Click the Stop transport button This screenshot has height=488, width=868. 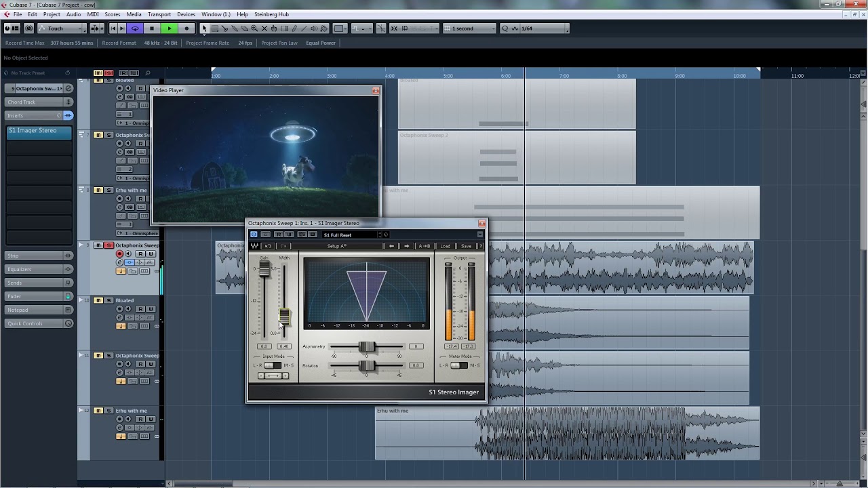pyautogui.click(x=152, y=28)
